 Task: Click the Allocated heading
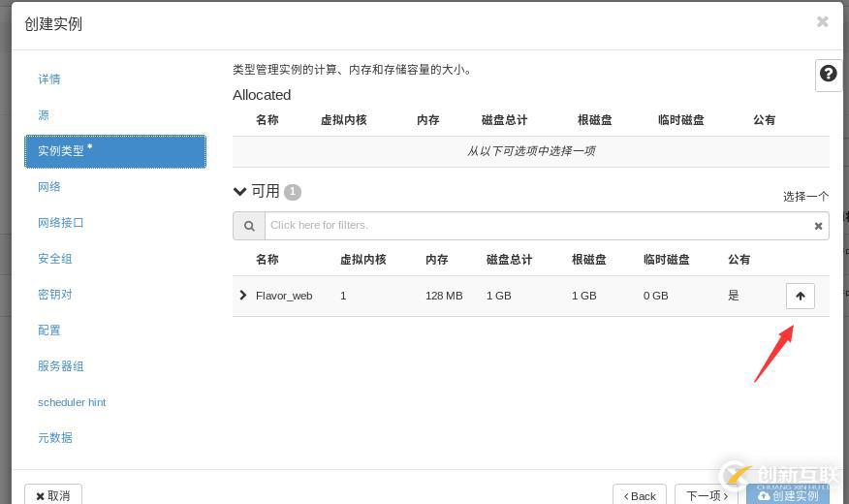coord(262,95)
